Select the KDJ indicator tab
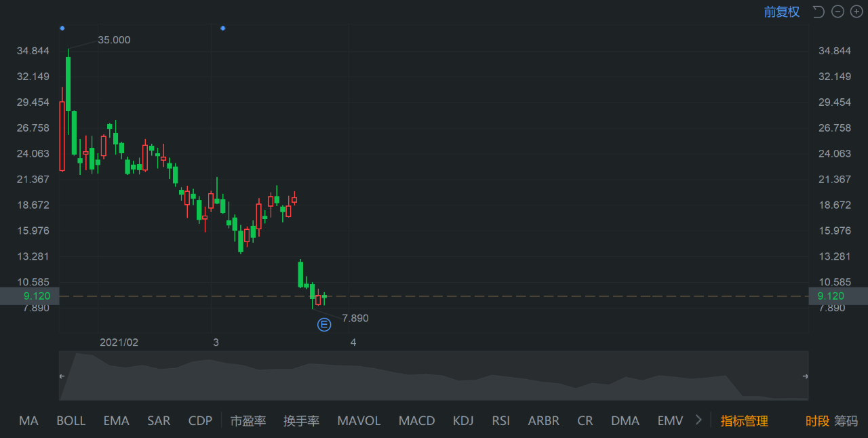The image size is (868, 438). tap(463, 421)
